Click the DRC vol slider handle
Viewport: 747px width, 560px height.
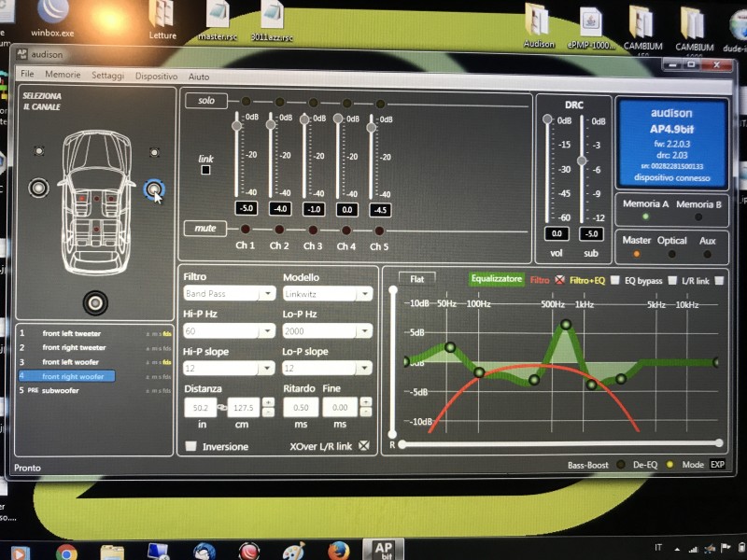547,119
